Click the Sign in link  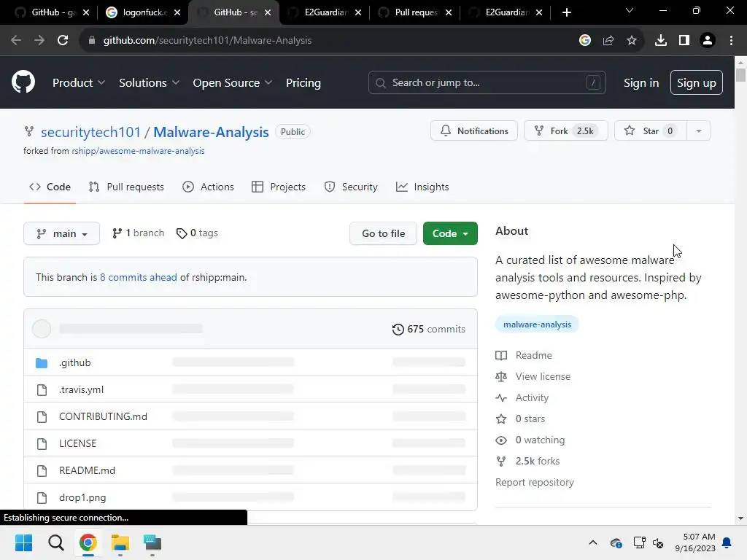pyautogui.click(x=641, y=82)
